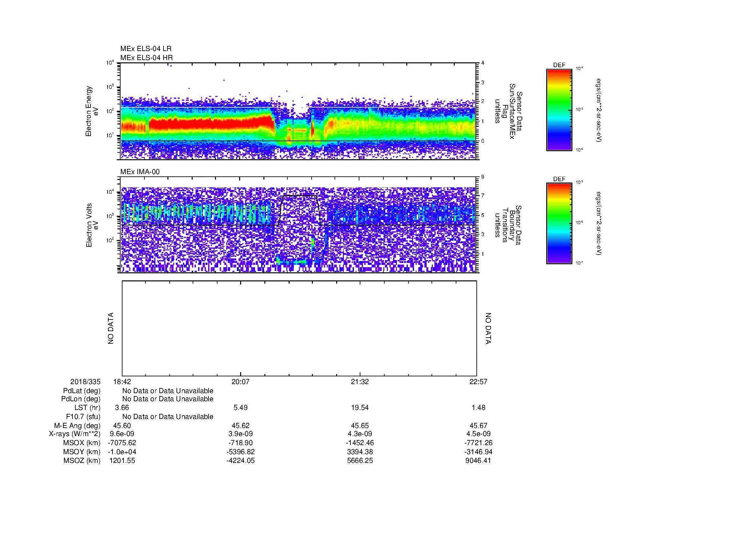Click the 'LST (hr)' row label

87,408
